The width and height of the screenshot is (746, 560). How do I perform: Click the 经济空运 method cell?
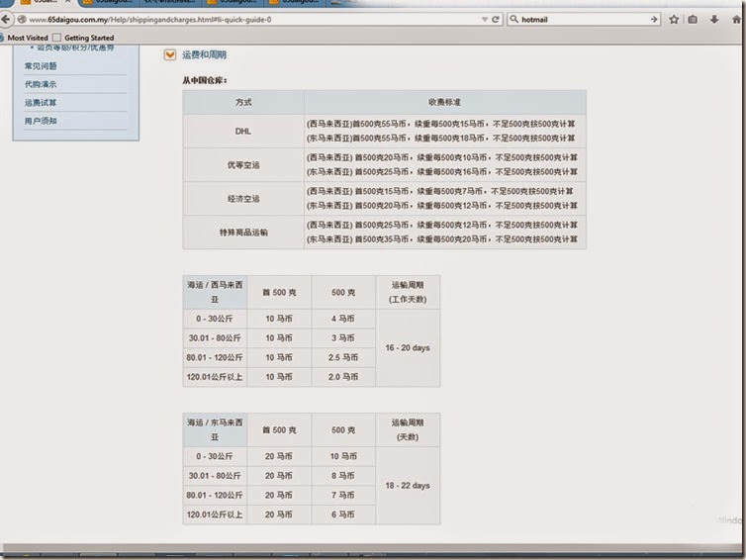[243, 199]
